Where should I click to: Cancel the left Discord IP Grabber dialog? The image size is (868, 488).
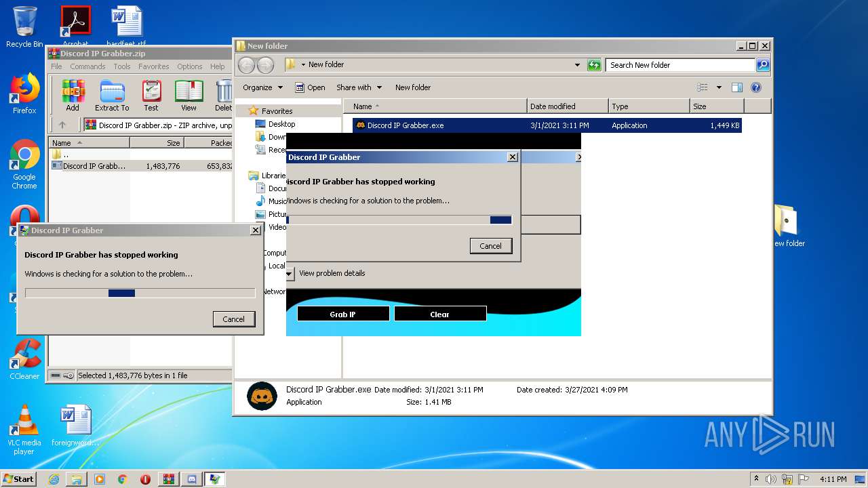[233, 319]
